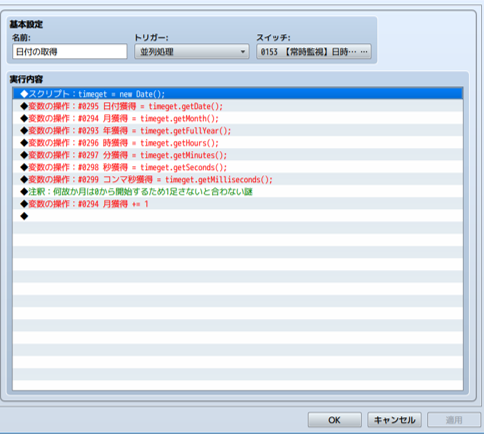Select the #0296 時獲得 getHours line
Image resolution: width=484 pixels, height=434 pixels.
point(238,143)
